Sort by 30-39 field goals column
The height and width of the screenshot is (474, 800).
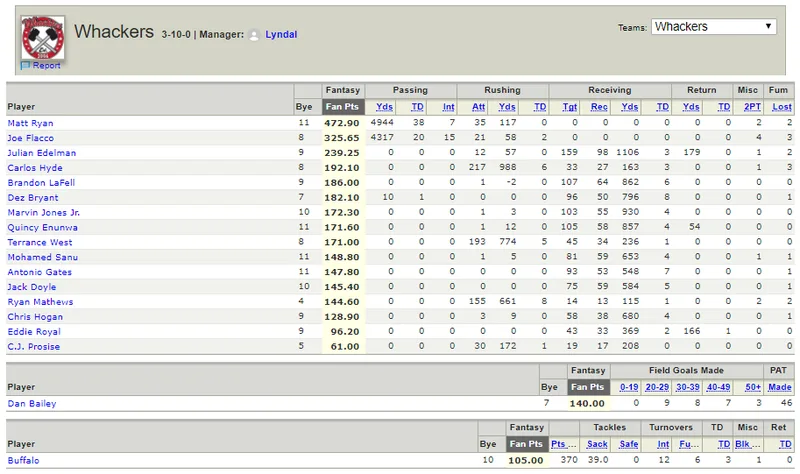[x=688, y=387]
